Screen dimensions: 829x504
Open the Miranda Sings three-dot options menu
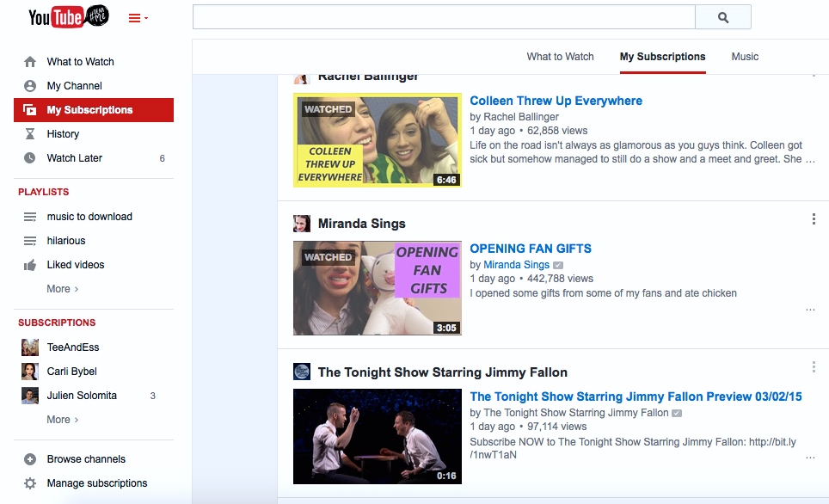point(814,219)
